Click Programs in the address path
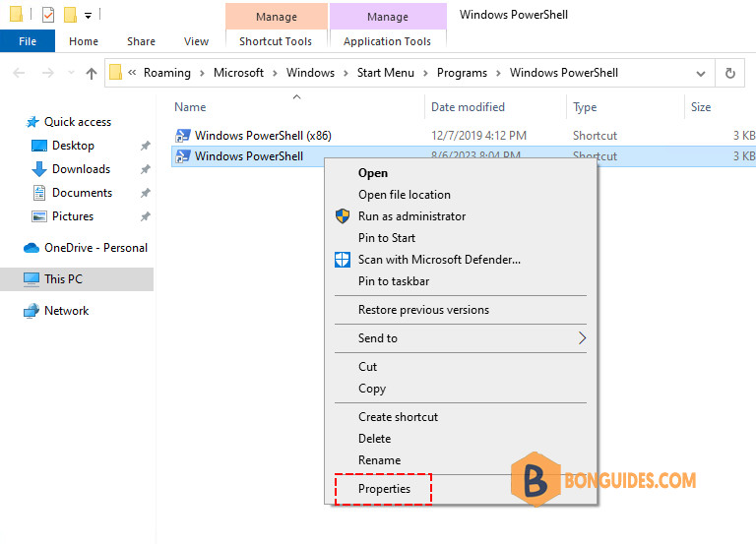 (462, 73)
